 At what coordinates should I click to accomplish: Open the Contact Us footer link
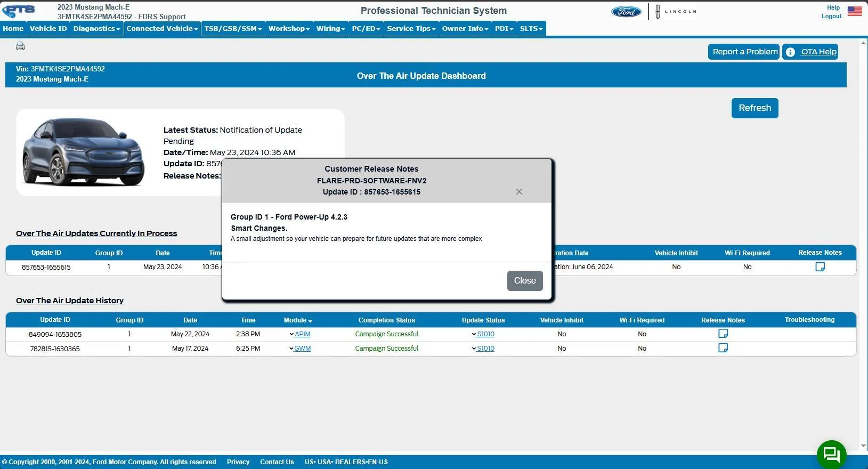[x=277, y=462]
